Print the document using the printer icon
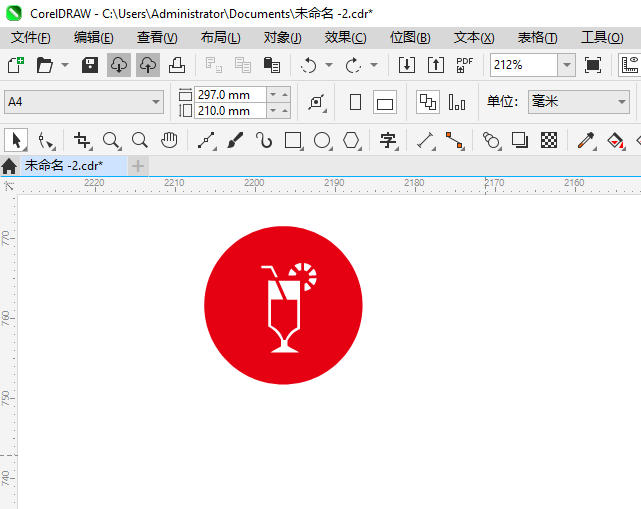641x509 pixels. pos(177,65)
